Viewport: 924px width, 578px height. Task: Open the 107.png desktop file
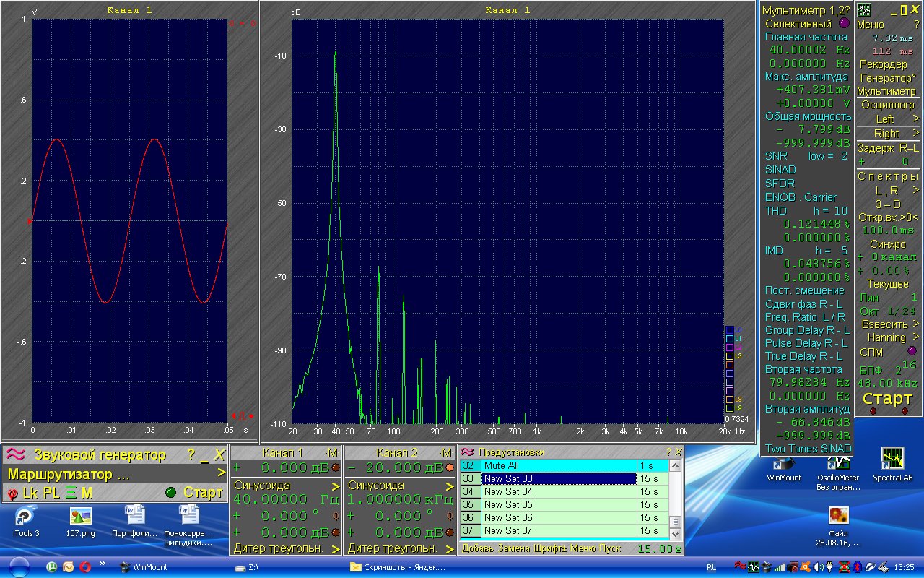[80, 522]
